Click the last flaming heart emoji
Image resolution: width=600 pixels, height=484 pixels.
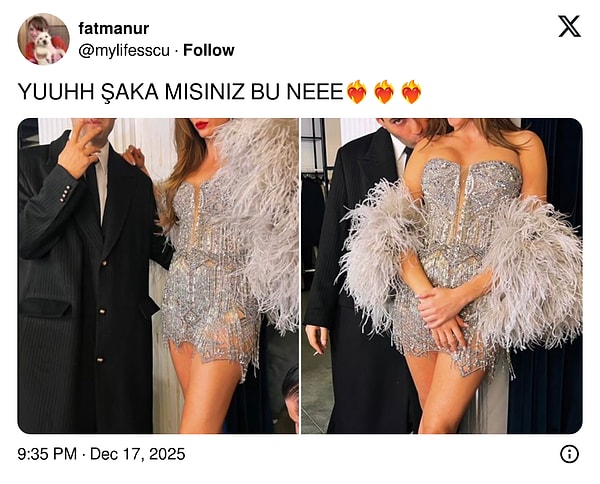tap(411, 92)
